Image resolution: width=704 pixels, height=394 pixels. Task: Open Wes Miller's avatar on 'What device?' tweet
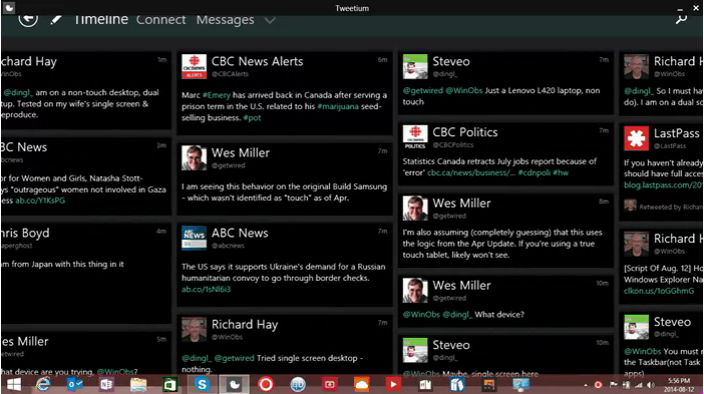tap(415, 290)
